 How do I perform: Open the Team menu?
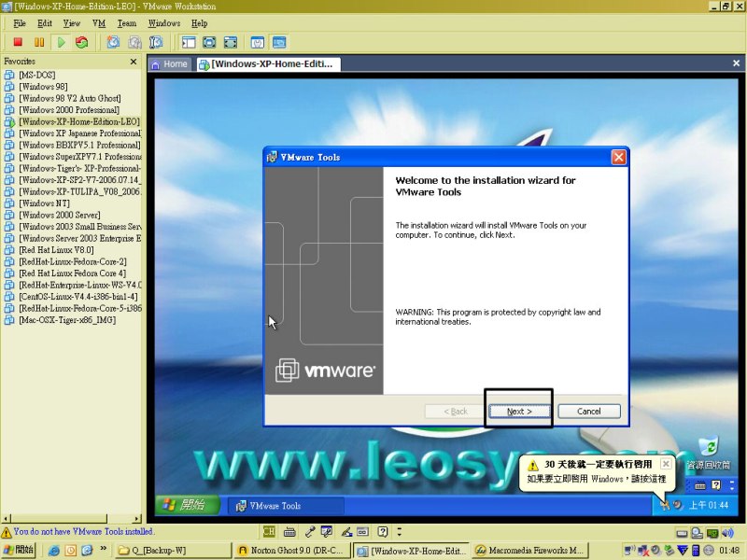coord(127,23)
